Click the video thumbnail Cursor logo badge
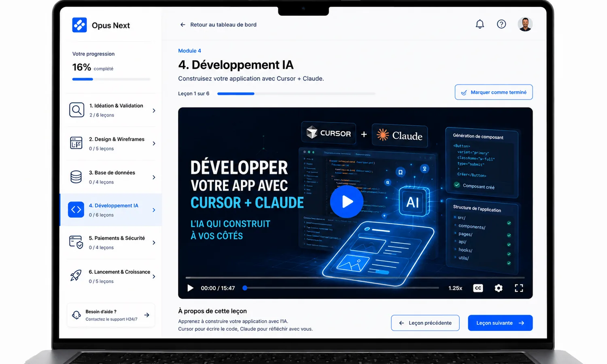Viewport: 607px width, 364px height. (x=329, y=133)
